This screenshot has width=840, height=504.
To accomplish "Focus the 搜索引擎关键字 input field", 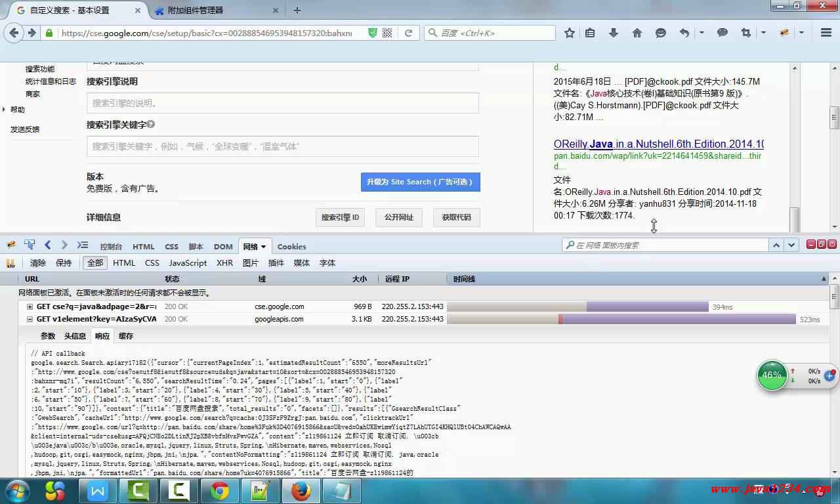I will (283, 146).
